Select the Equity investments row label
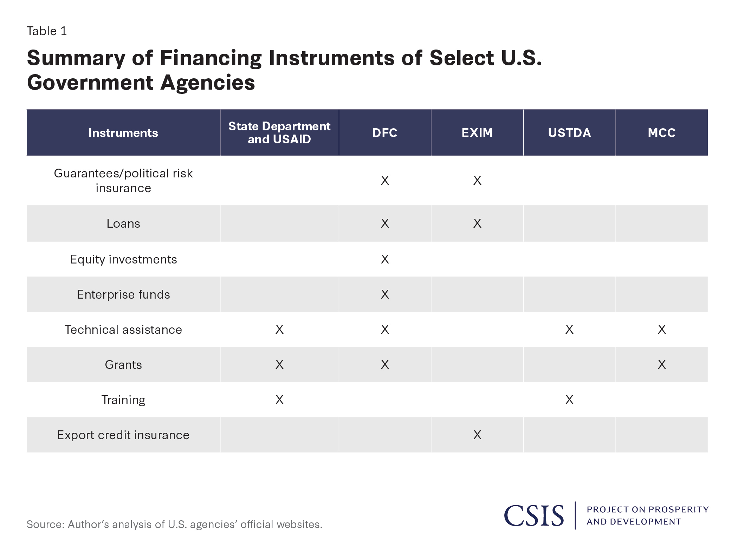The image size is (738, 560). pyautogui.click(x=123, y=259)
